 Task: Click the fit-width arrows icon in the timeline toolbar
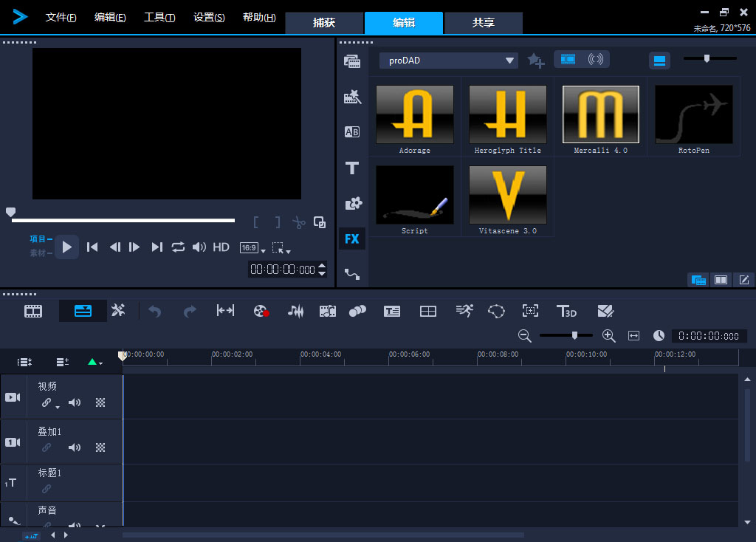(x=225, y=311)
